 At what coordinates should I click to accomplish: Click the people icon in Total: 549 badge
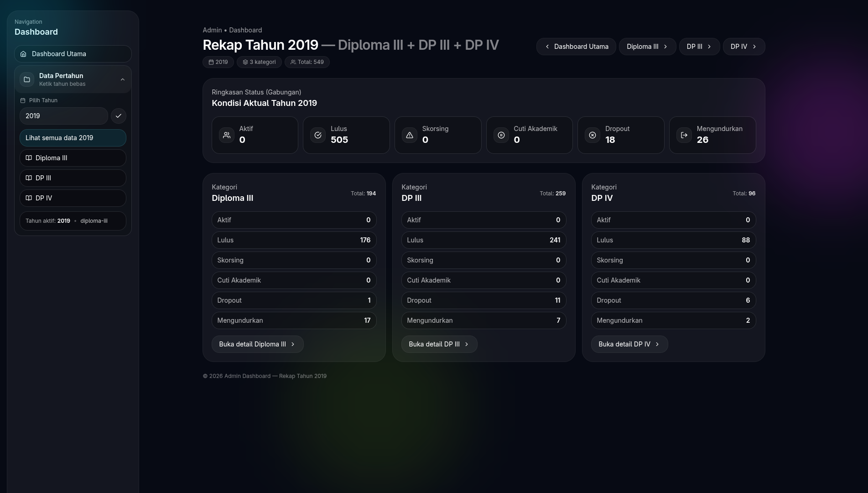pos(293,62)
